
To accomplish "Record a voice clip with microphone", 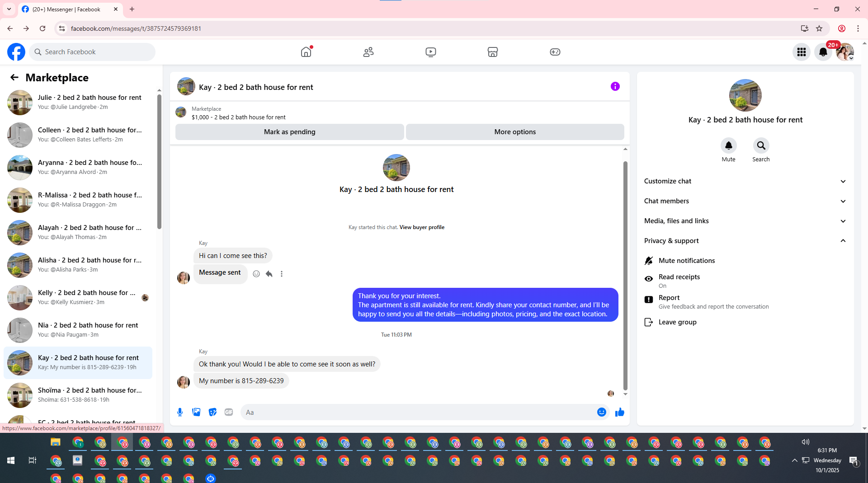I will [180, 412].
